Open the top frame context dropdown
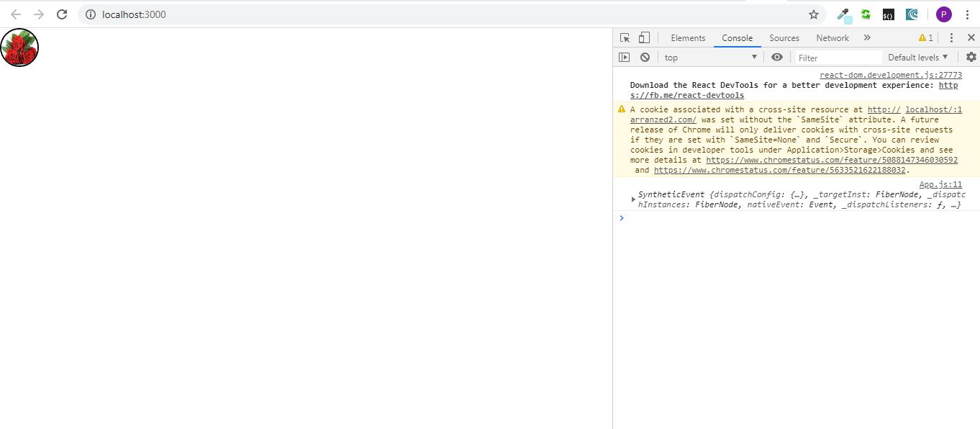The width and height of the screenshot is (980, 429). click(x=710, y=57)
